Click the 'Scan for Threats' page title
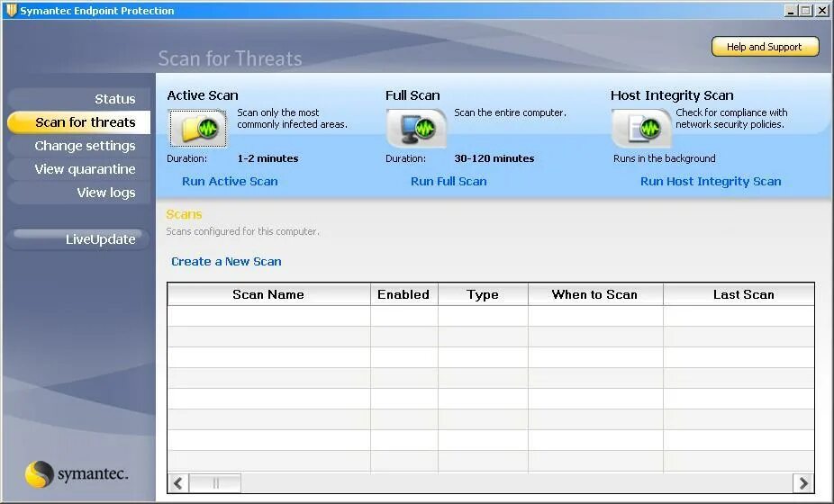Image resolution: width=834 pixels, height=504 pixels. [231, 58]
